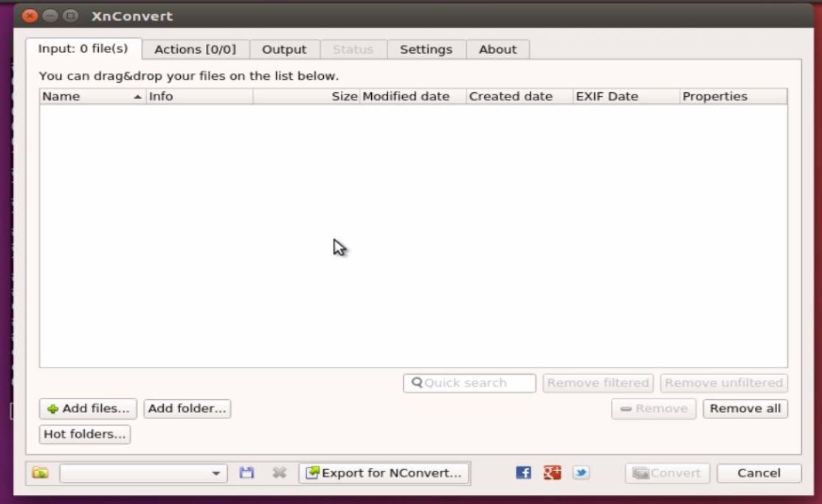The height and width of the screenshot is (504, 822).
Task: Open the Twitter bird icon
Action: [x=581, y=473]
